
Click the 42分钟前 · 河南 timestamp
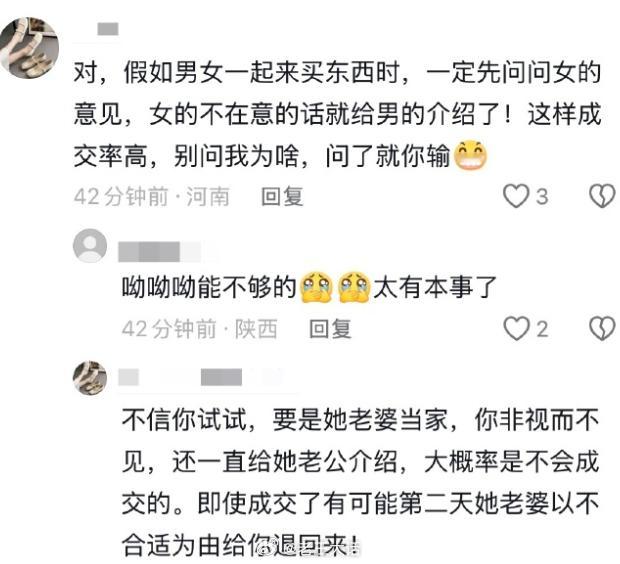[152, 196]
